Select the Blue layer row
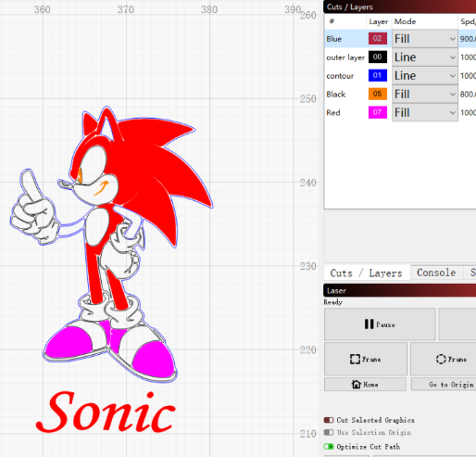476x457 pixels. click(400, 39)
